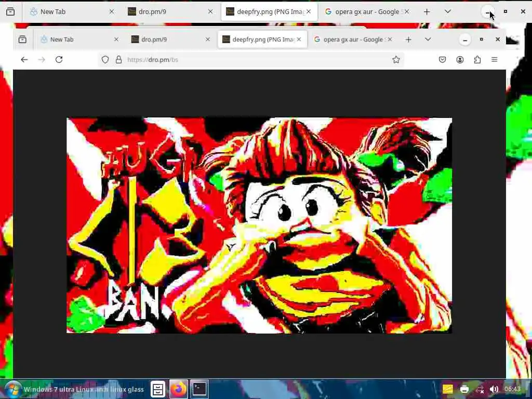The width and height of the screenshot is (532, 399).
Task: Open the disconnected network tray icon
Action: (x=480, y=389)
